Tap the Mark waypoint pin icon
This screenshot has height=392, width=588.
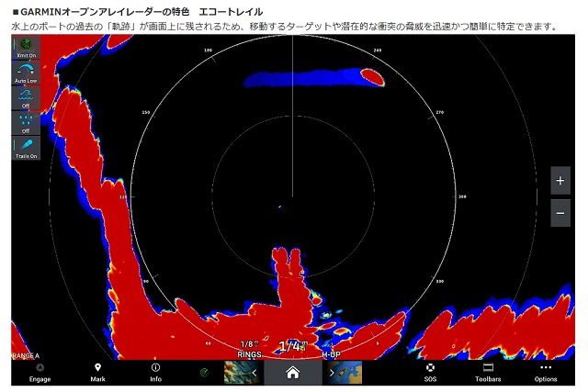(x=97, y=372)
